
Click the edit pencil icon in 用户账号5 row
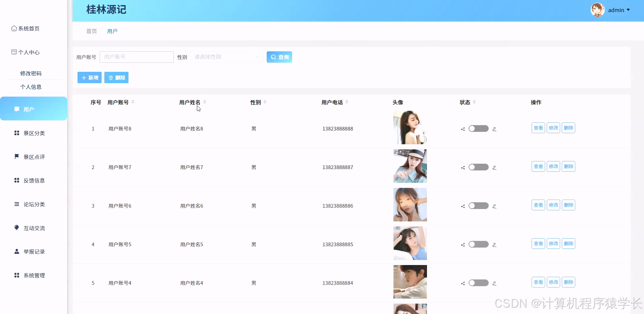494,245
